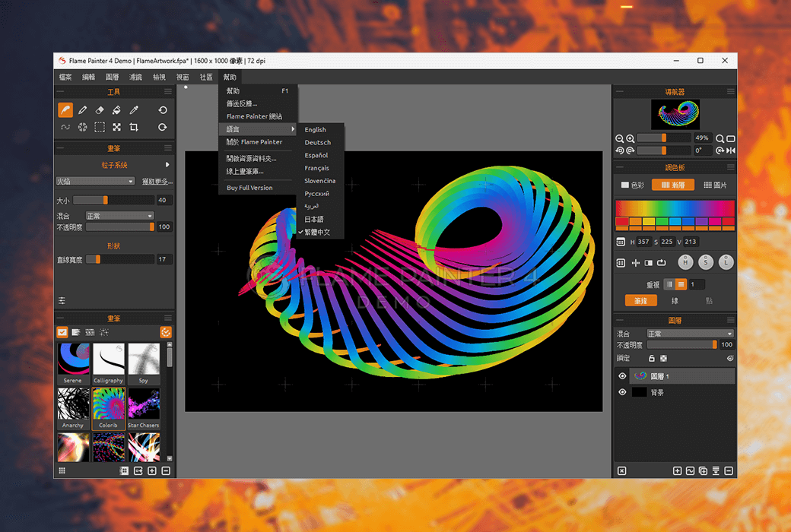Expand the 粒子系統 arrow
This screenshot has height=532, width=791.
[167, 165]
